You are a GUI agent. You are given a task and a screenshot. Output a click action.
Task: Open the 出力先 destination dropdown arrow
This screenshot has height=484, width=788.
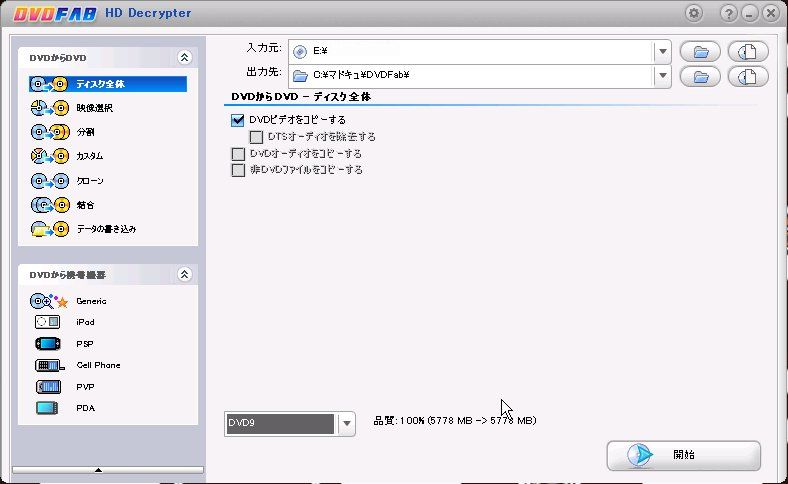[662, 76]
